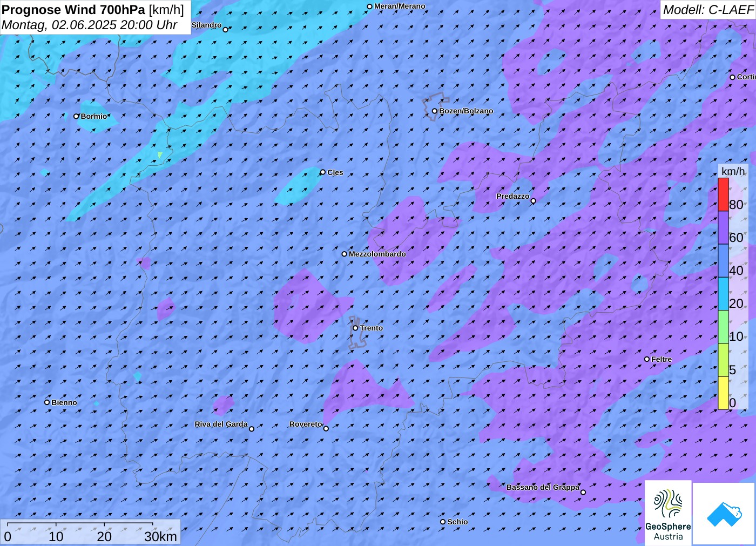Click the 'Bassano del Grappa' label text
The image size is (756, 546).
[543, 487]
